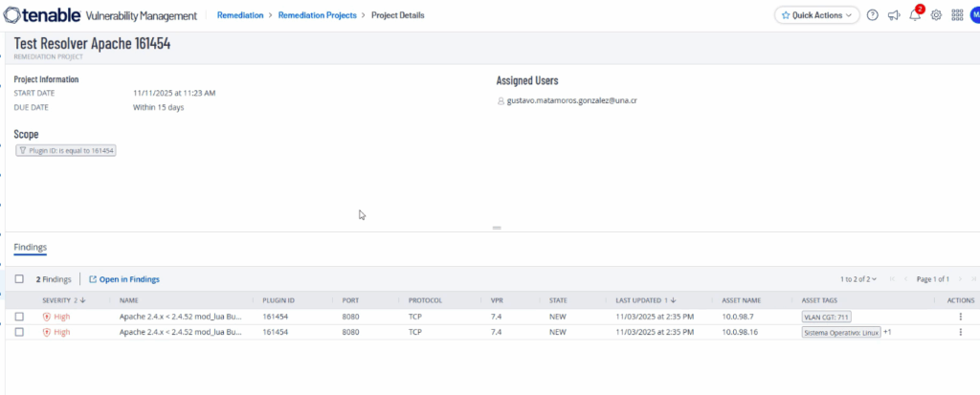Click the panel resize handle above Findings

tap(497, 228)
